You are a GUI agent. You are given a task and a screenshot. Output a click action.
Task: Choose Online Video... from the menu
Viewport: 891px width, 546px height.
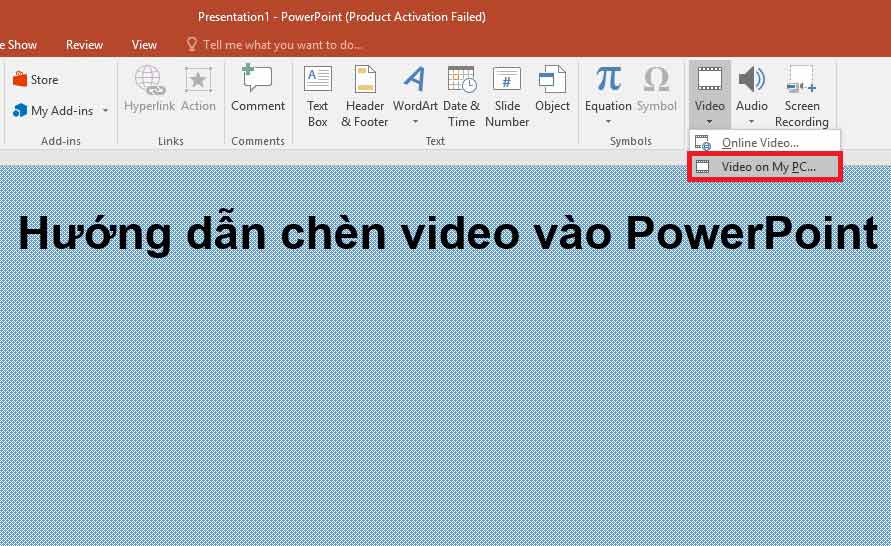(764, 143)
